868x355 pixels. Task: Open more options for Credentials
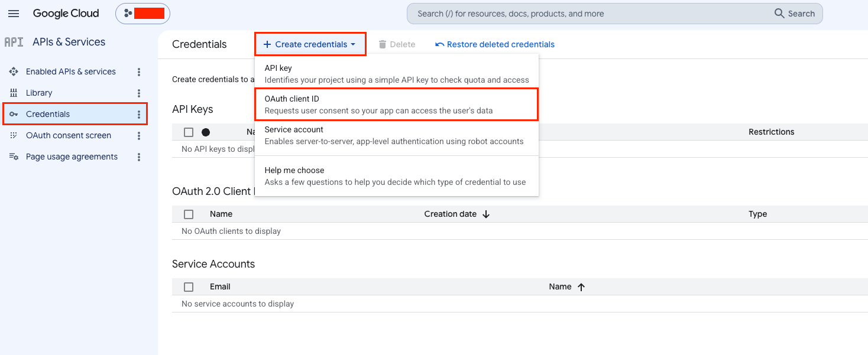139,114
